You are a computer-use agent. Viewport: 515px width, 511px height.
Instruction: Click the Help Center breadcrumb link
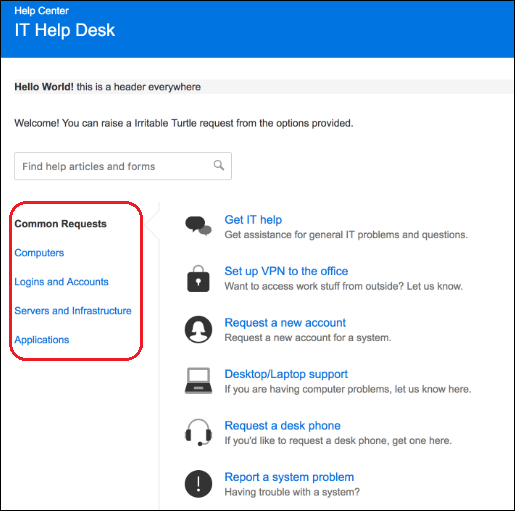click(x=41, y=11)
